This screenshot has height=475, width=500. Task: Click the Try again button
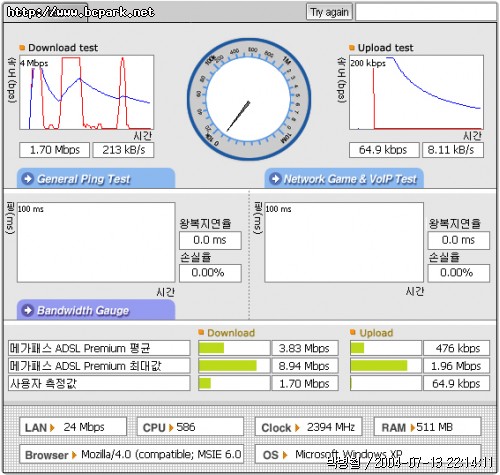tap(329, 12)
